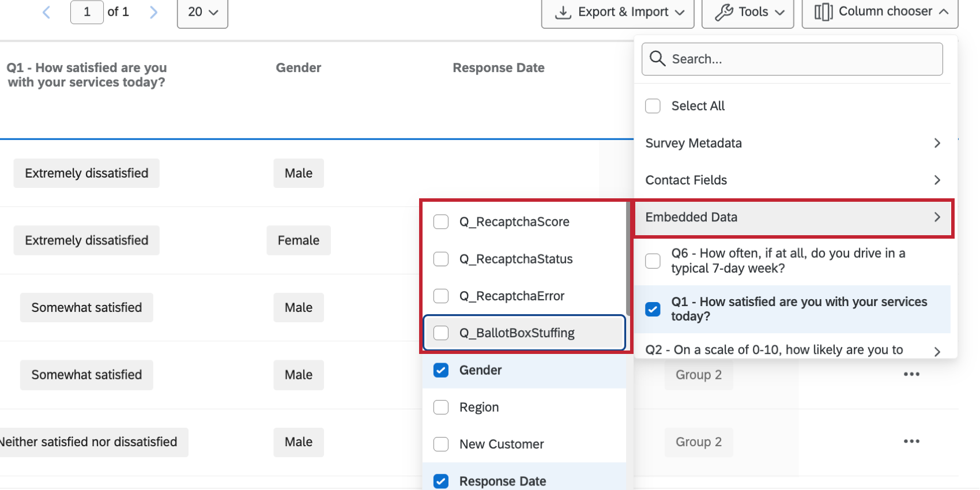This screenshot has height=490, width=980.
Task: Click the Gender column header
Action: (299, 67)
